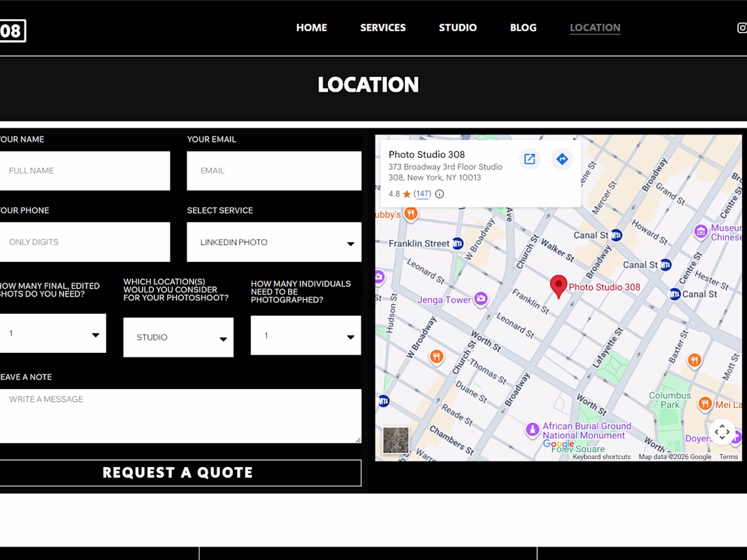Click the African Burial Ground monument icon
The width and height of the screenshot is (747, 560).
pyautogui.click(x=532, y=429)
